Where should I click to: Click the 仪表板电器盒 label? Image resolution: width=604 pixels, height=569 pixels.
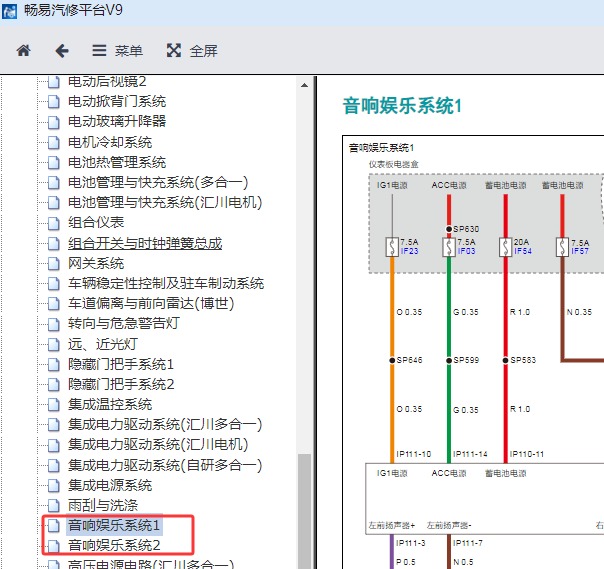click(x=394, y=164)
